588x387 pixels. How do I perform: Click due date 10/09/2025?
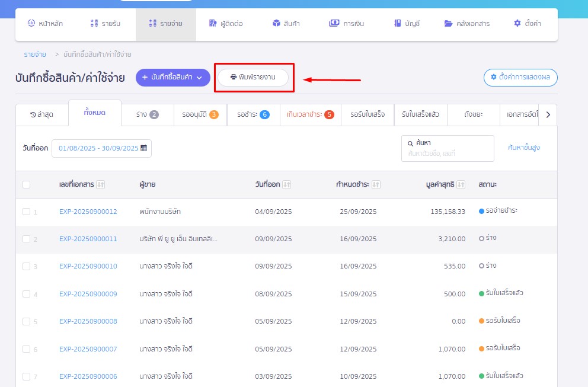pyautogui.click(x=358, y=376)
